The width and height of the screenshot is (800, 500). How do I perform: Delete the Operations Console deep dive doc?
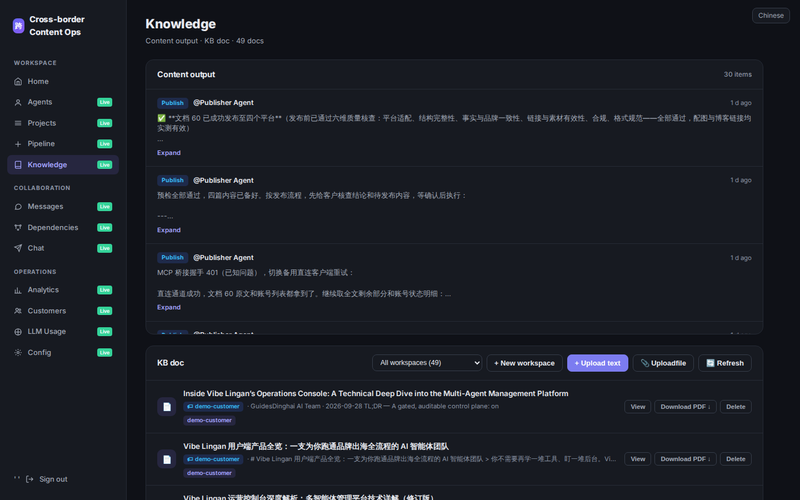click(x=735, y=407)
